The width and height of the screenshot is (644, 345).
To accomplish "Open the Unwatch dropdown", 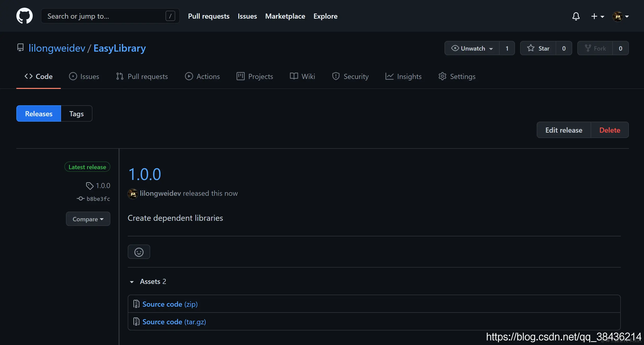I will click(472, 48).
